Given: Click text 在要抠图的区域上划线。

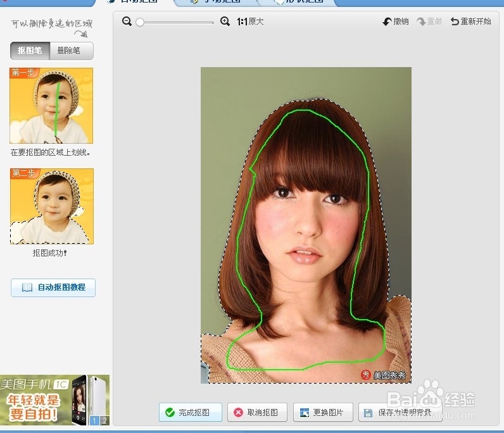Looking at the screenshot, I should 51,153.
